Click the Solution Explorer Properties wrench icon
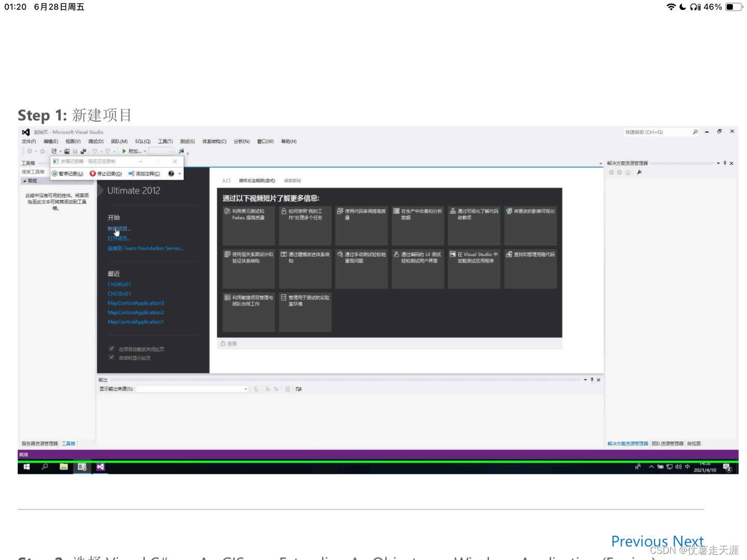 pos(639,172)
